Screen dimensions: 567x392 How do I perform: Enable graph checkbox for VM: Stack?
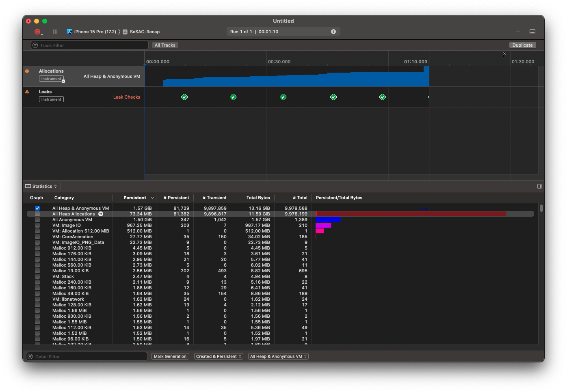tap(37, 276)
